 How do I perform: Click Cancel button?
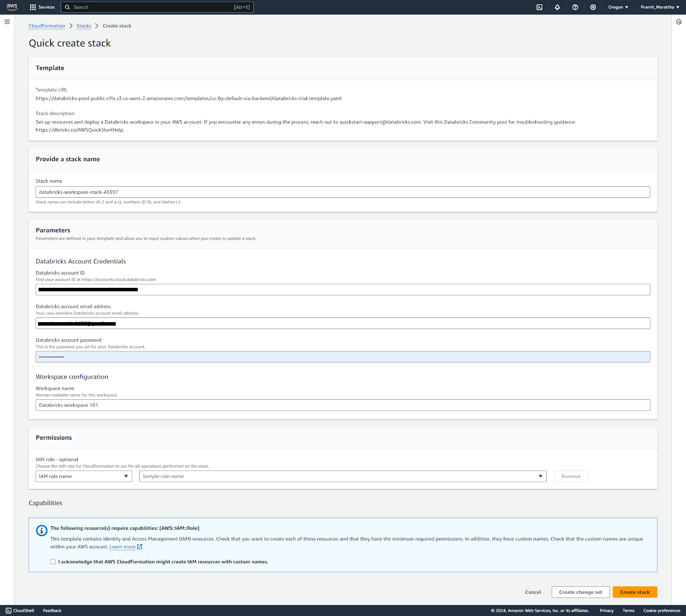click(533, 592)
